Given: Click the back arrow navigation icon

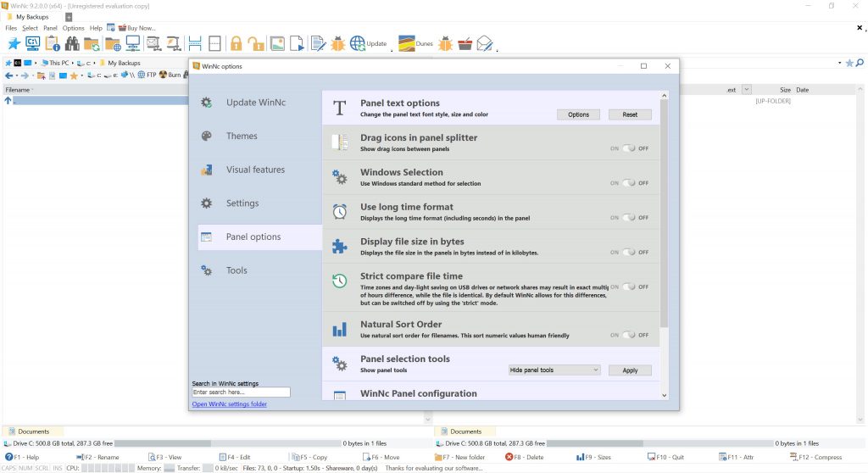Looking at the screenshot, I should click(8, 75).
